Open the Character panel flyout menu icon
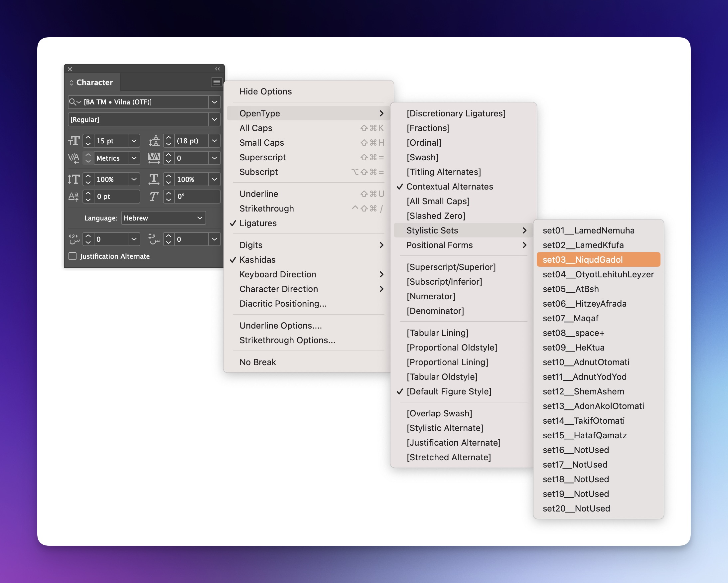 pyautogui.click(x=217, y=82)
